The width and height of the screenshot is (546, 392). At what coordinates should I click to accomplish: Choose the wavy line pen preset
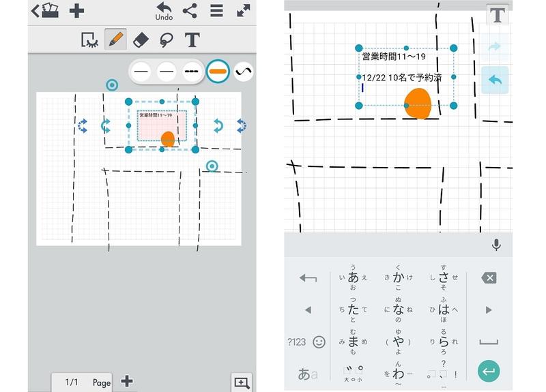[x=244, y=71]
